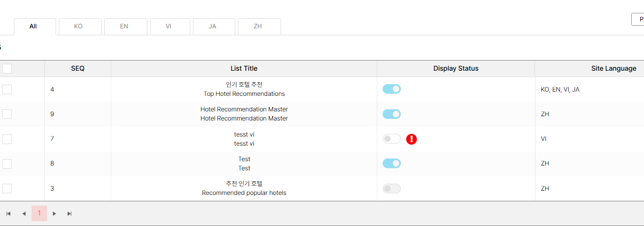Select the checkbox for SEQ 4 row
Viewport: 644px width, 226px height.
point(7,89)
